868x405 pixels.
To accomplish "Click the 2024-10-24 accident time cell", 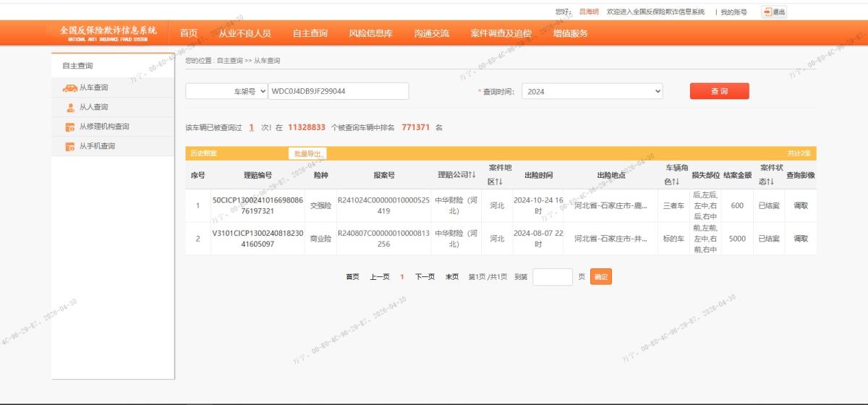I will [x=538, y=205].
